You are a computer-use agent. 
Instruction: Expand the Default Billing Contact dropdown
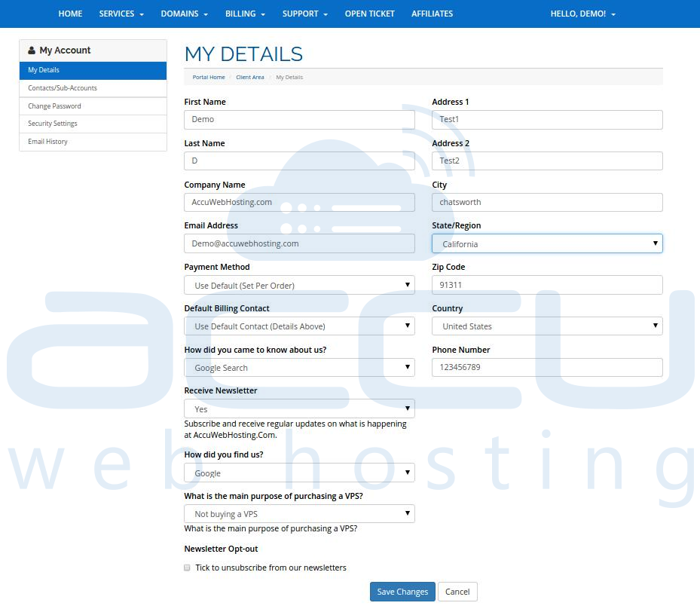(x=299, y=326)
